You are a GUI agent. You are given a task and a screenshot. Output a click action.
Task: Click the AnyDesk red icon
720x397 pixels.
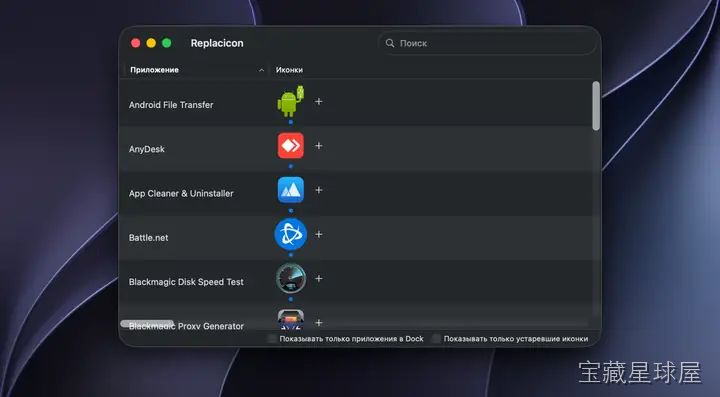tap(291, 145)
